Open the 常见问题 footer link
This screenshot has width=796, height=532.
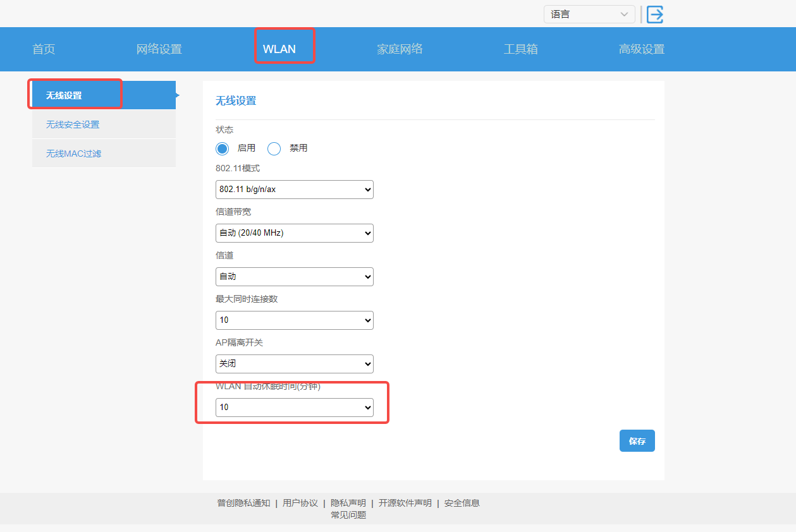(x=348, y=515)
